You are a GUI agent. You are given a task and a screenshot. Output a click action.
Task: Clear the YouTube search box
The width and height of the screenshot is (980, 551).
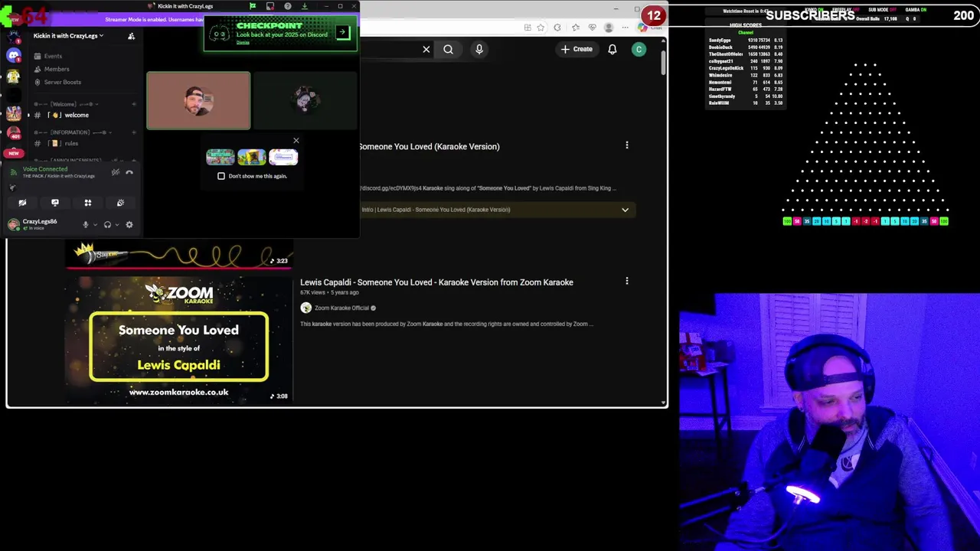426,49
